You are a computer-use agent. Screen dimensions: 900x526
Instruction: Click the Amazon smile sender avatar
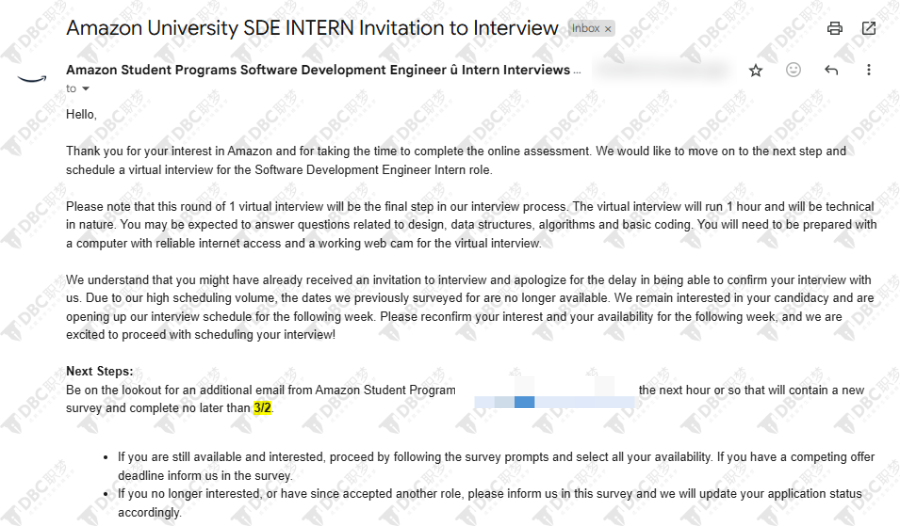(x=32, y=79)
